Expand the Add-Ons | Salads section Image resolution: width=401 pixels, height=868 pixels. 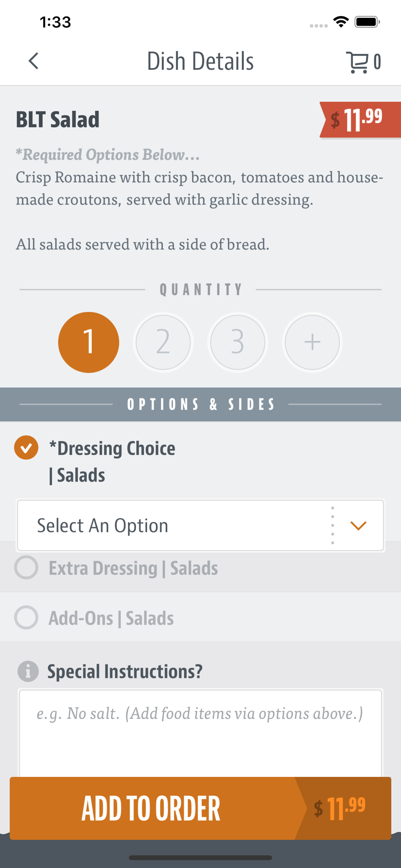(111, 618)
